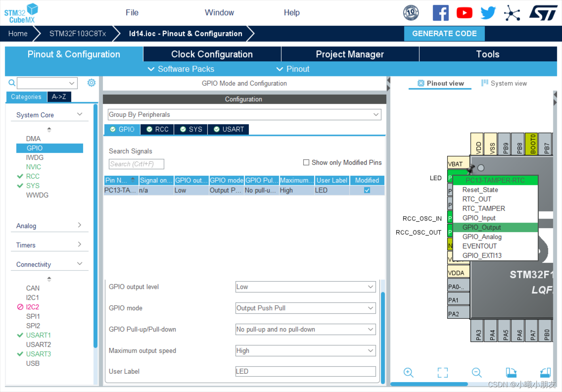Zoom out on the pinout view
This screenshot has width=562, height=392.
477,373
